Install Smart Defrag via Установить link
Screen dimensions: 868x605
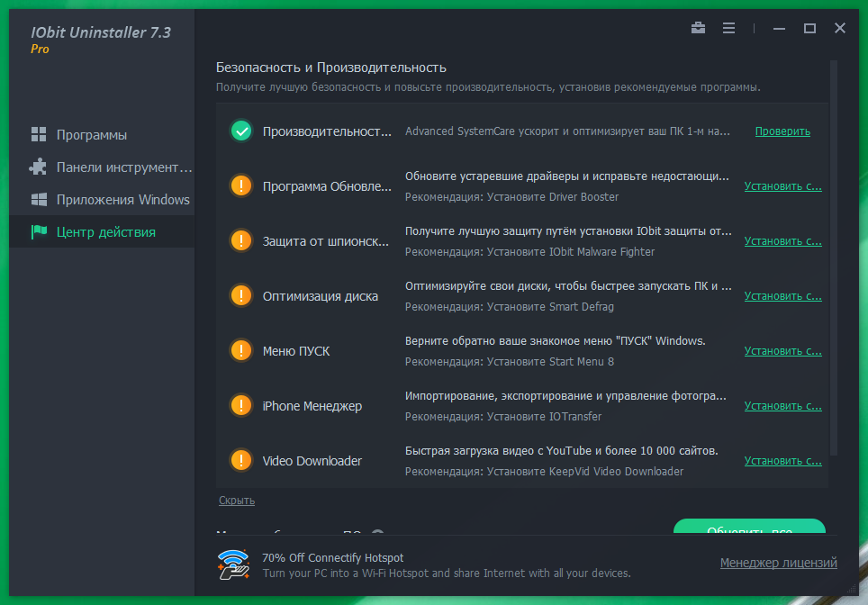782,295
